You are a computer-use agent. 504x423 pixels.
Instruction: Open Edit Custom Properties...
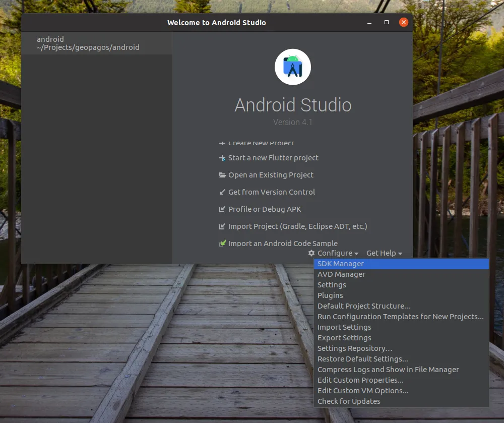point(401,380)
